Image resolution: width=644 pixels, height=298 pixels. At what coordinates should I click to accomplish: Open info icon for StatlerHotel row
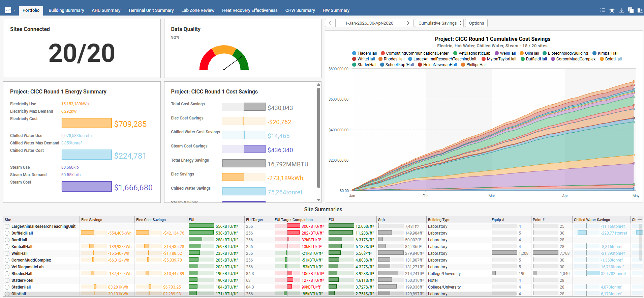coord(7,280)
